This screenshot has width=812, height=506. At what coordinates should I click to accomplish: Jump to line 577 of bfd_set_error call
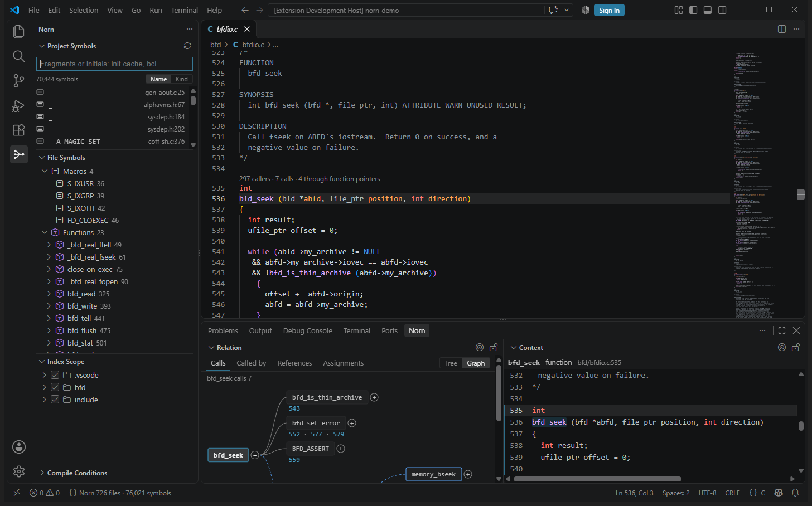coord(316,434)
